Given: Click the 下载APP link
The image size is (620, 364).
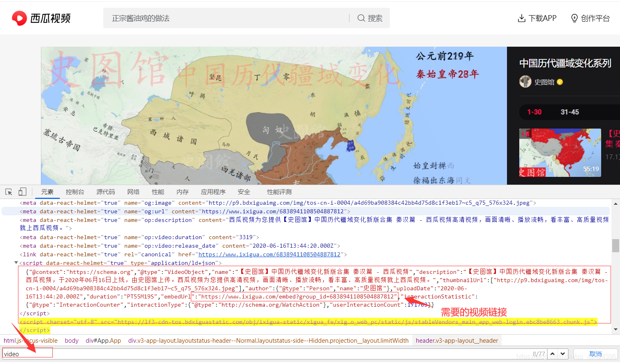Looking at the screenshot, I should coord(537,18).
